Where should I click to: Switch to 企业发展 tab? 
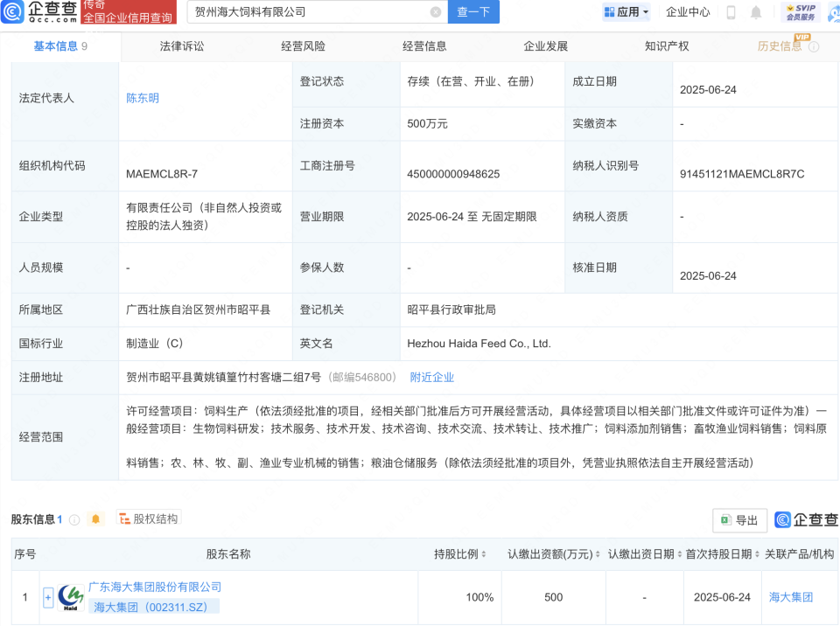(x=545, y=46)
